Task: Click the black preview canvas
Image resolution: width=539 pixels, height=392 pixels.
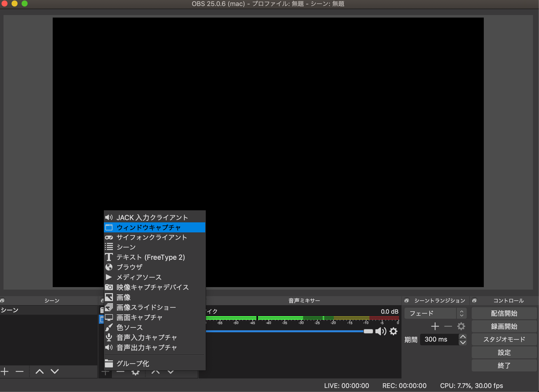Action: point(268,152)
